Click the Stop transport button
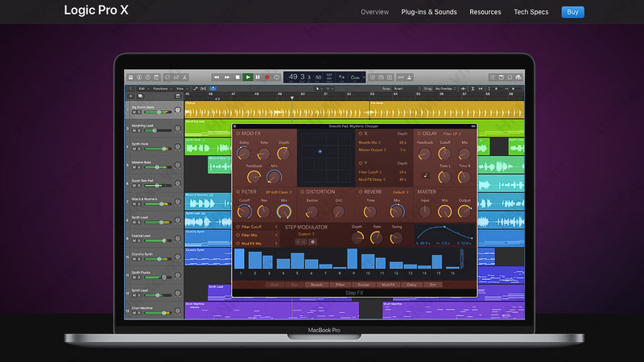644x362 pixels. pos(237,77)
